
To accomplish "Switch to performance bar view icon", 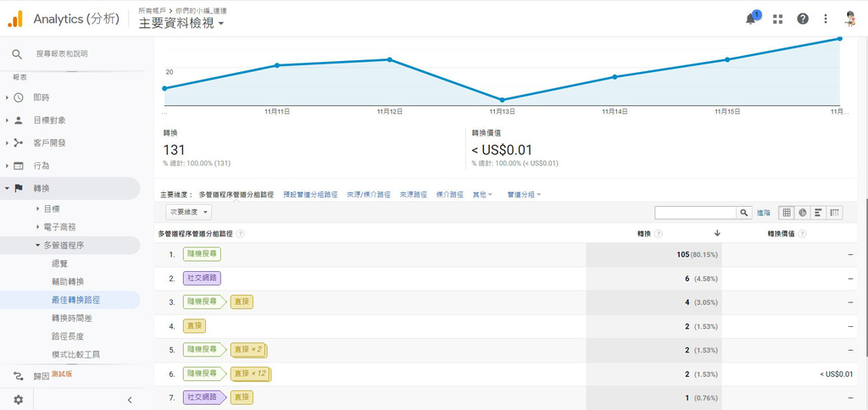I will pos(818,213).
